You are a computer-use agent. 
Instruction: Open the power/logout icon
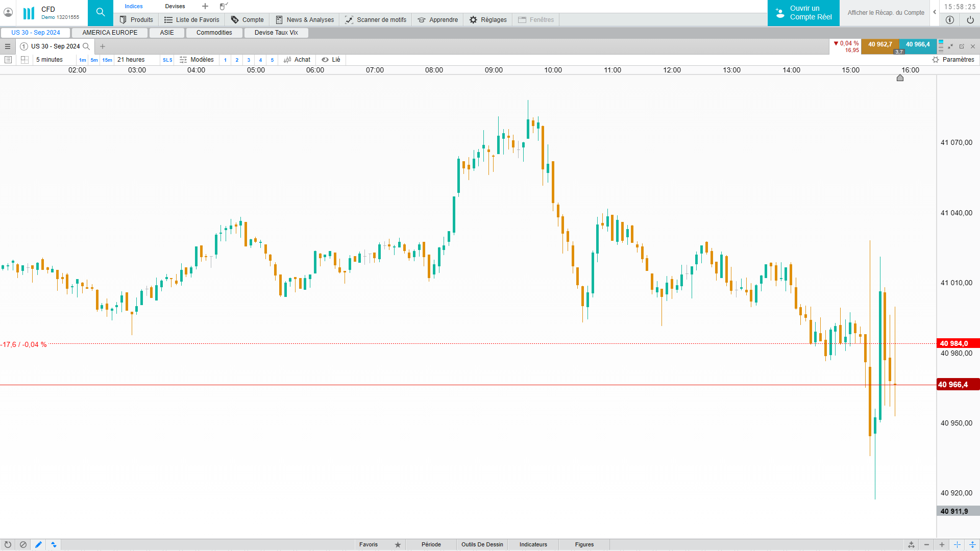click(x=970, y=20)
